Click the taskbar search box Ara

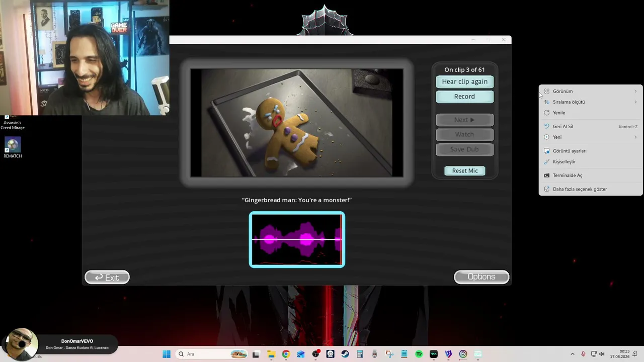pyautogui.click(x=212, y=354)
